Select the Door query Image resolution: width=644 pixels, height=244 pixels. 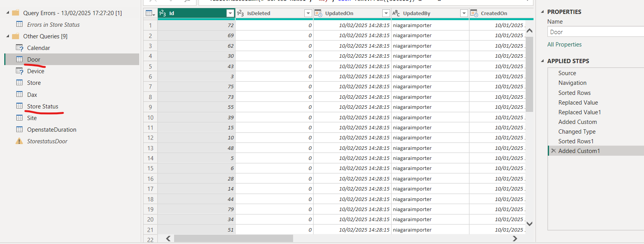point(34,59)
